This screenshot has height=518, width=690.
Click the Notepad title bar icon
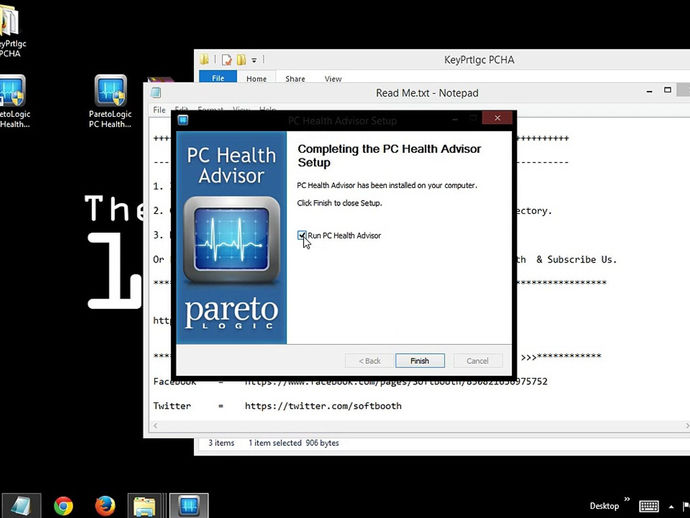click(156, 93)
